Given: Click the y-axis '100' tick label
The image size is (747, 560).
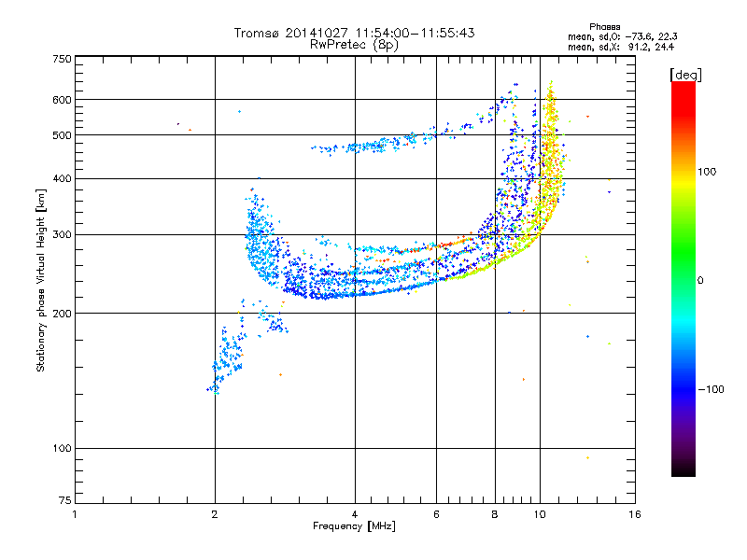Looking at the screenshot, I should (x=62, y=448).
